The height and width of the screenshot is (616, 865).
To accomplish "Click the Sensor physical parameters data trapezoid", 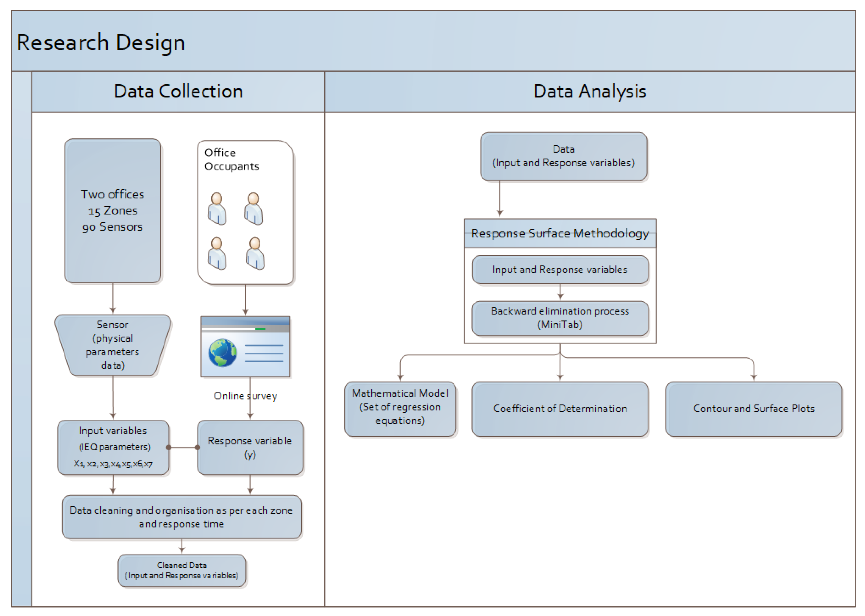I will [x=113, y=345].
